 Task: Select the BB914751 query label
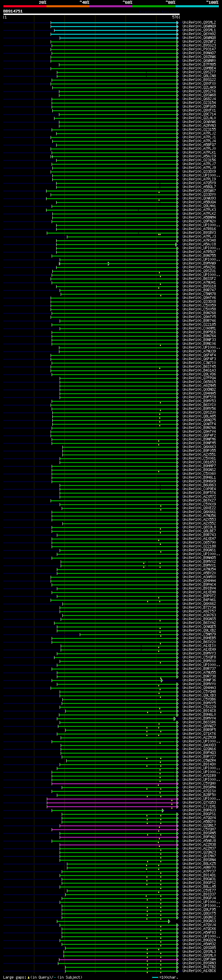pos(13,11)
